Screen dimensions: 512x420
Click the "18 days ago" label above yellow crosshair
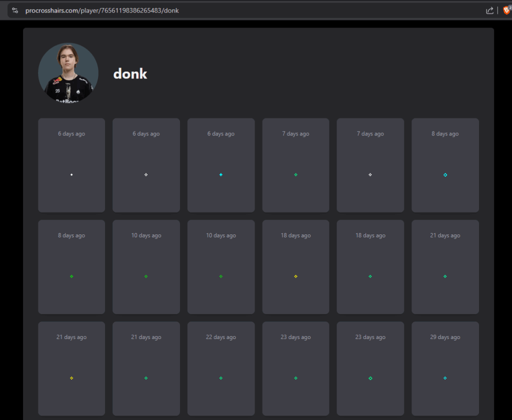(295, 235)
